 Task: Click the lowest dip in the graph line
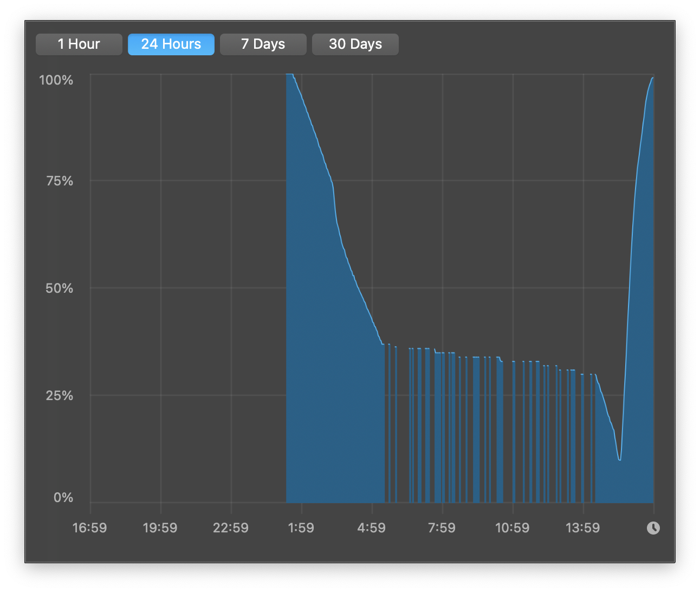tap(620, 460)
